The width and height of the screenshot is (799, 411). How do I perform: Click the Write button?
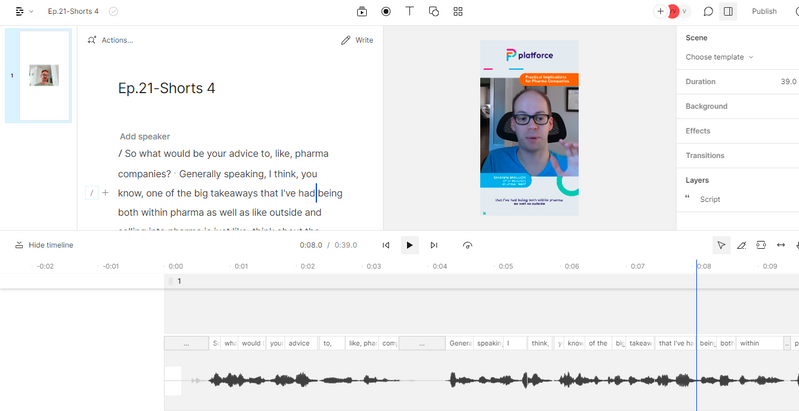click(357, 40)
